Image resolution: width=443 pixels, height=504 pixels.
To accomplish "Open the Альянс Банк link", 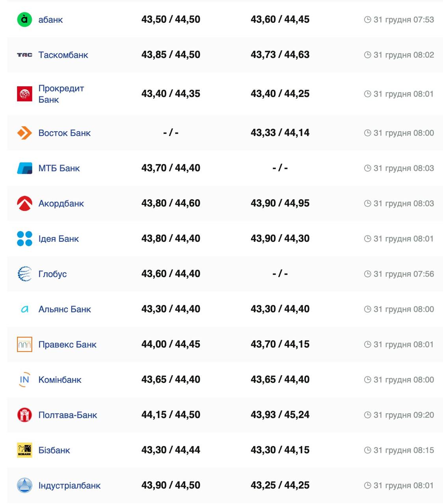I will [65, 309].
